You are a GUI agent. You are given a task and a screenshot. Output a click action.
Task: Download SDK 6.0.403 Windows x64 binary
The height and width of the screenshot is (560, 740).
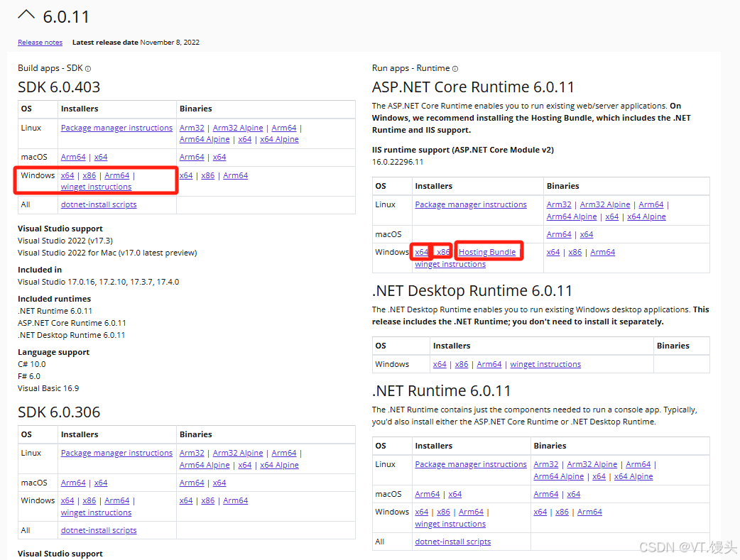[x=186, y=175]
